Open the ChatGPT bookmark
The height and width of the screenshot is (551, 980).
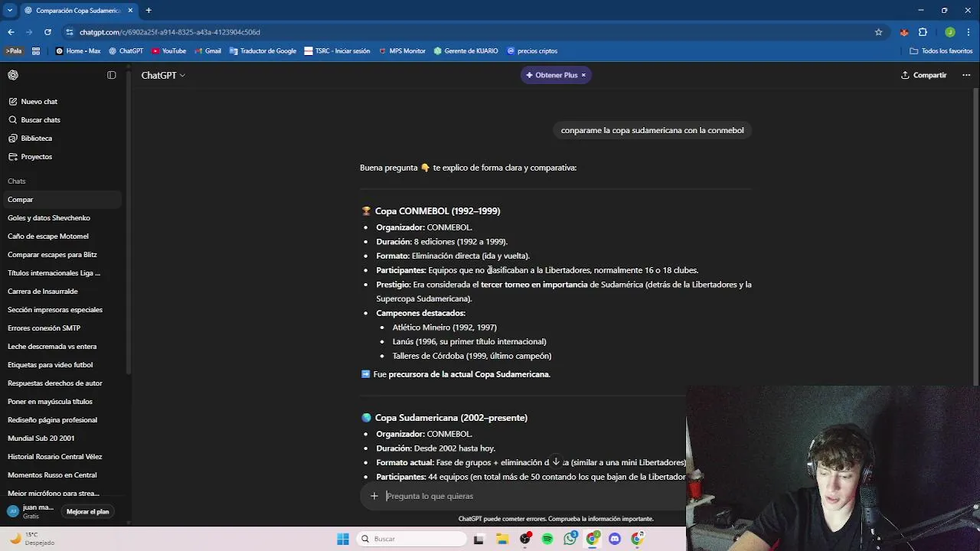click(x=126, y=51)
